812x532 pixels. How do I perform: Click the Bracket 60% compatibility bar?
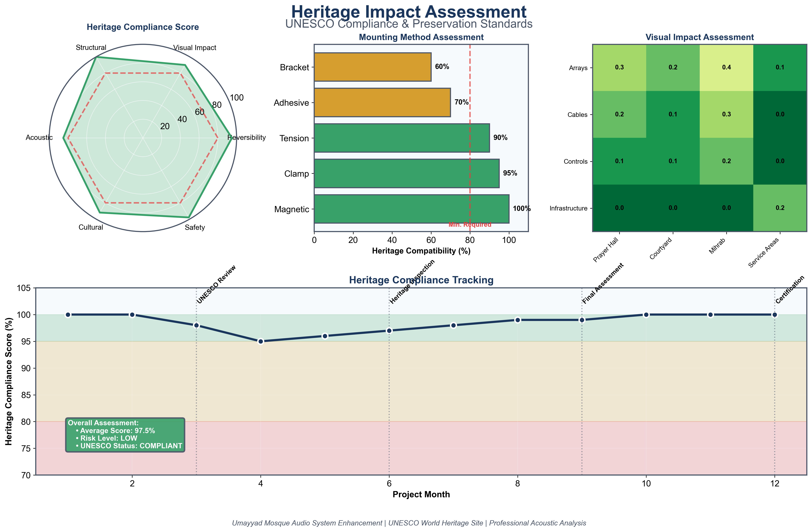click(372, 67)
